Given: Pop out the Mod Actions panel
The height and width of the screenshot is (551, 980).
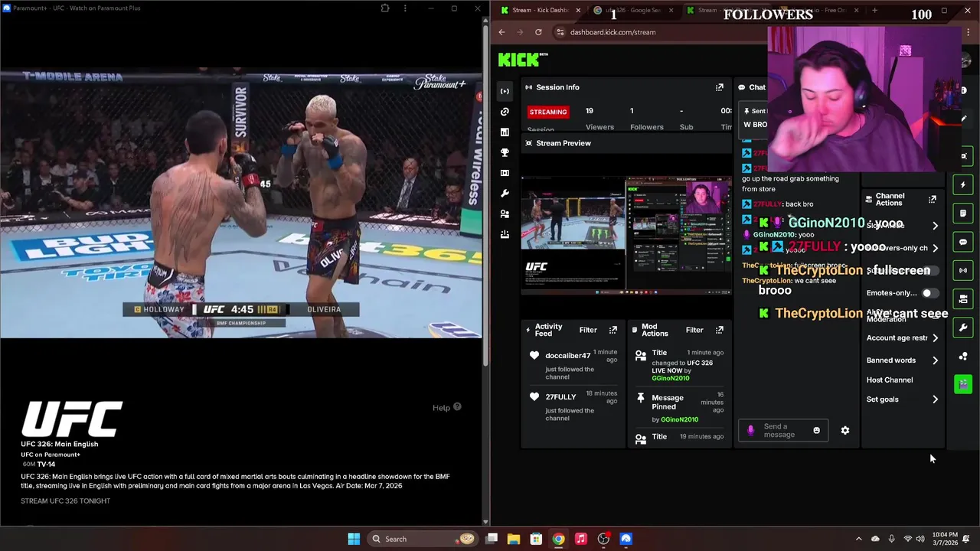Looking at the screenshot, I should (x=719, y=330).
